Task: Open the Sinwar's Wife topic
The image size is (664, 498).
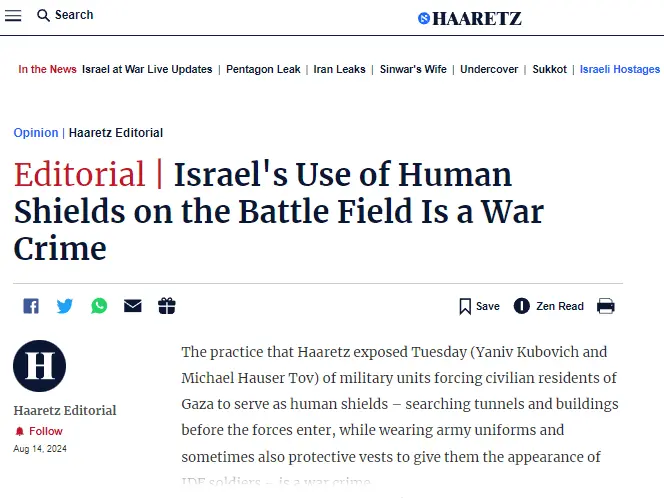Action: [413, 70]
